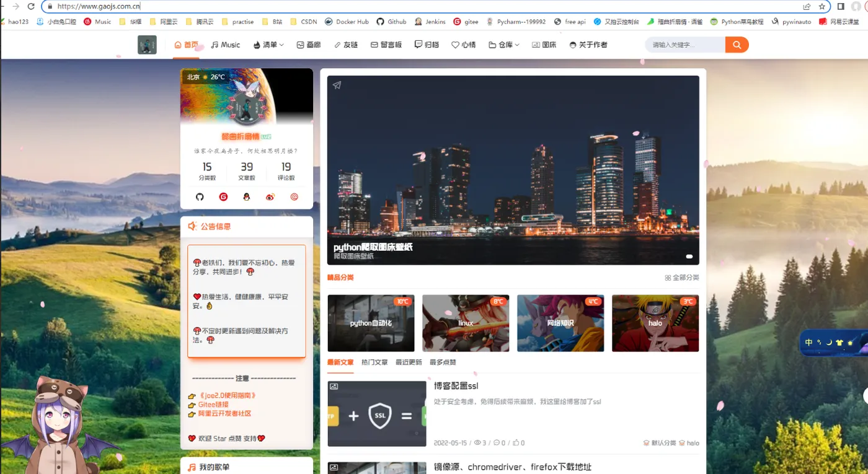
Task: Switch to the 最近更新 tab
Action: pyautogui.click(x=409, y=362)
